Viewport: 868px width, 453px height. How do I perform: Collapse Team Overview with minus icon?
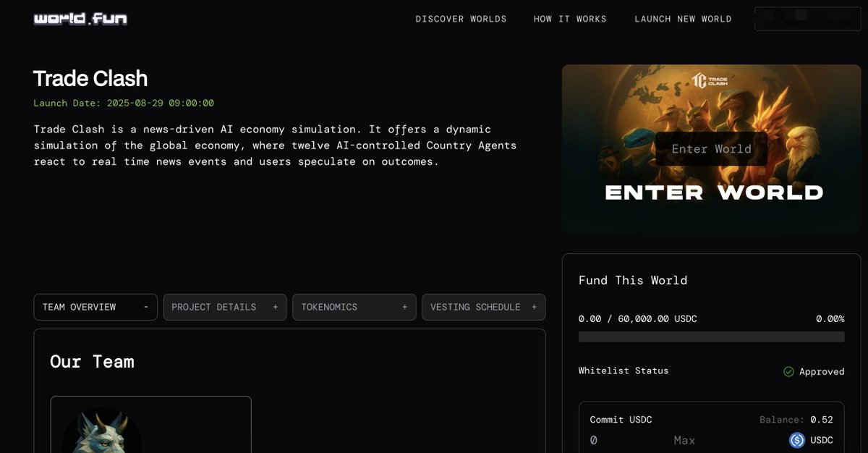pyautogui.click(x=145, y=307)
